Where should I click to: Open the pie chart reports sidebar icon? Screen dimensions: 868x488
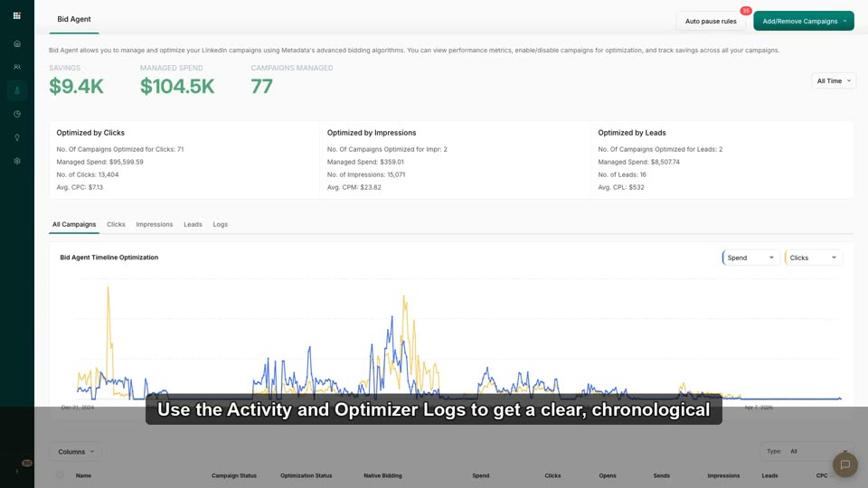coord(17,114)
